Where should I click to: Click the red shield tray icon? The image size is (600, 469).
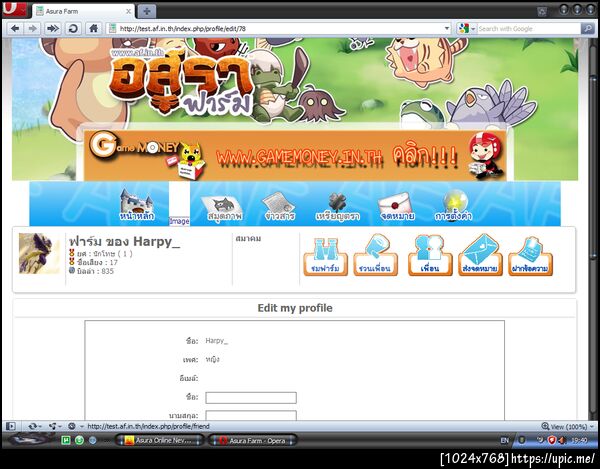(551, 440)
